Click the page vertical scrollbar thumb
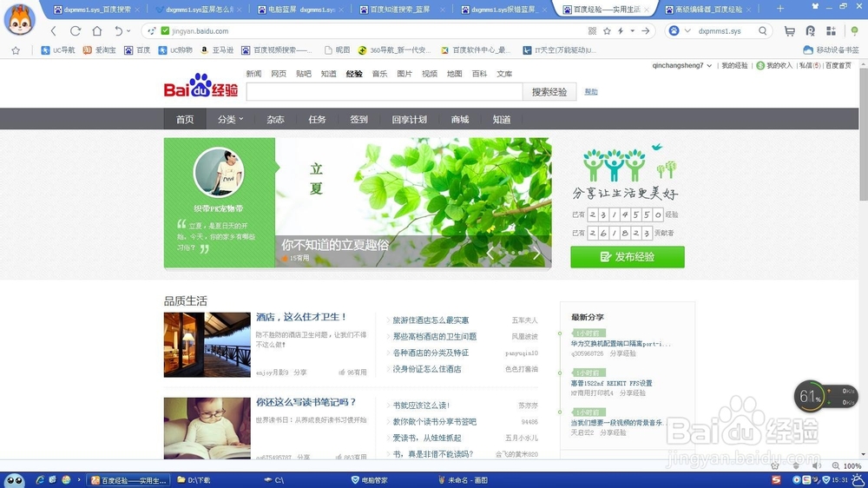 point(863,133)
